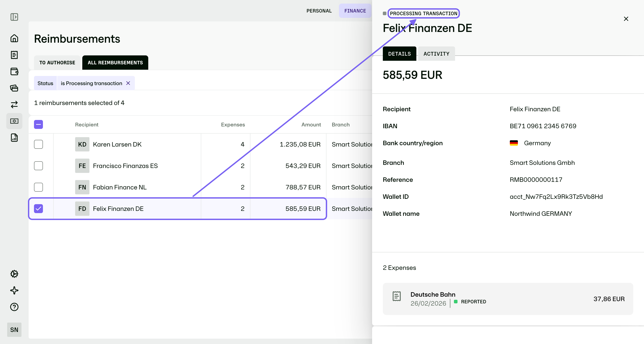Select the Finance view tab
This screenshot has height=344, width=644.
355,11
